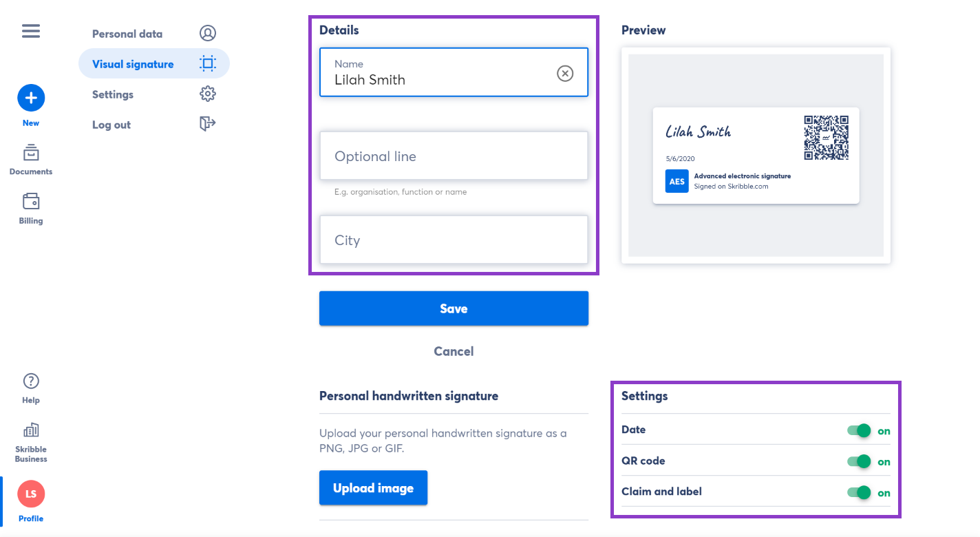Open Skribble Business building icon
The height and width of the screenshot is (537, 980).
[x=31, y=431]
